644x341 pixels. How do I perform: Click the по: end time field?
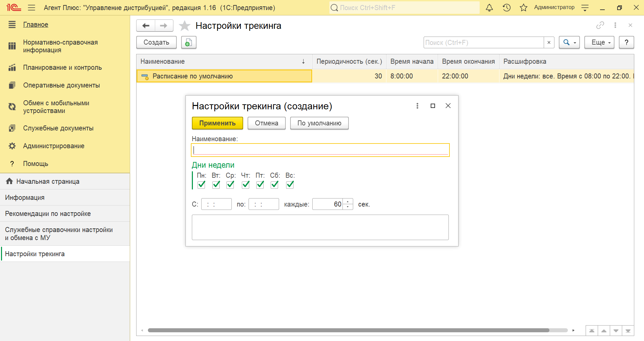click(264, 204)
